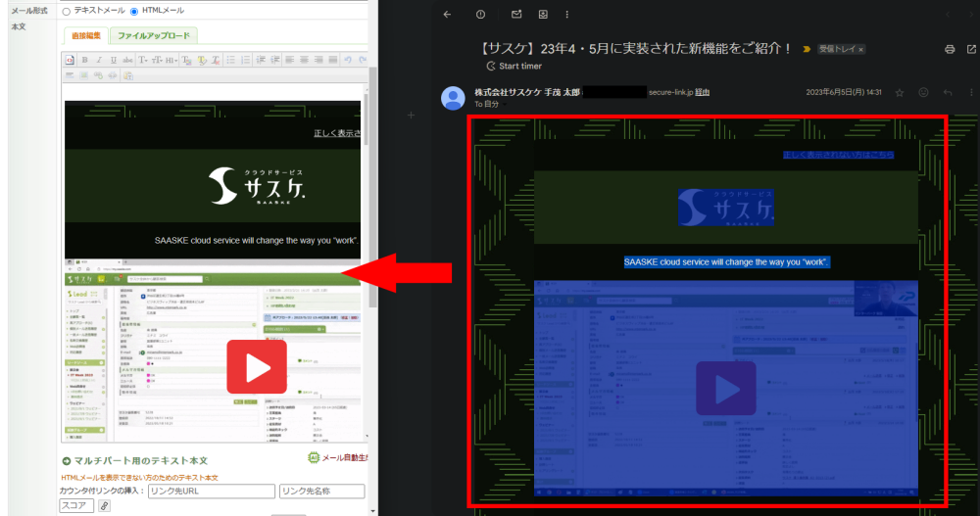Select the HTMLメール radio option

coord(134,11)
